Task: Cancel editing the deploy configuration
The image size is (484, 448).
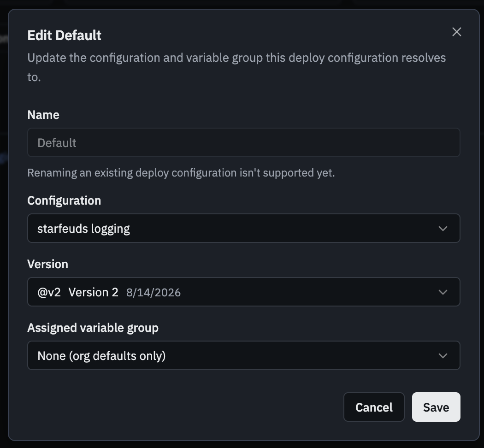Action: click(374, 407)
